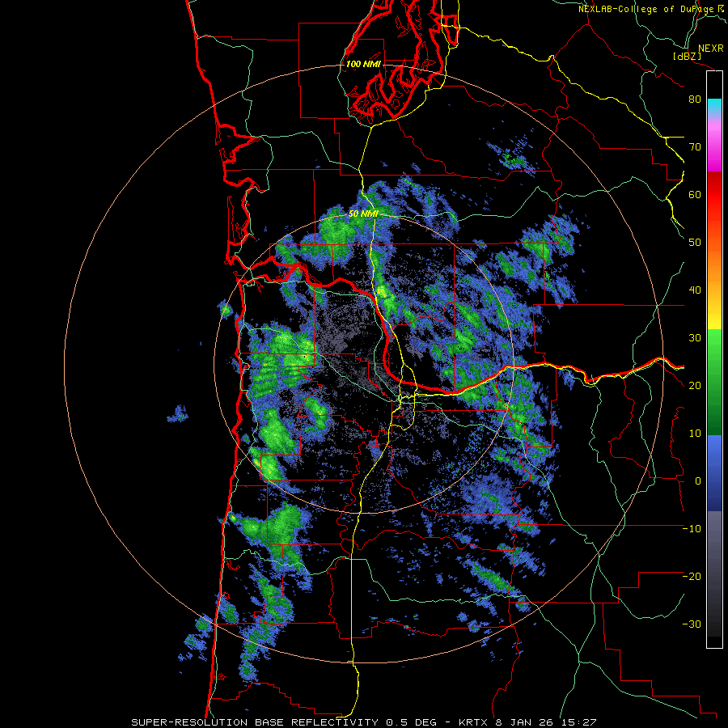Select the -20 value on the dBZ scale
Image resolution: width=728 pixels, height=728 pixels.
[692, 577]
